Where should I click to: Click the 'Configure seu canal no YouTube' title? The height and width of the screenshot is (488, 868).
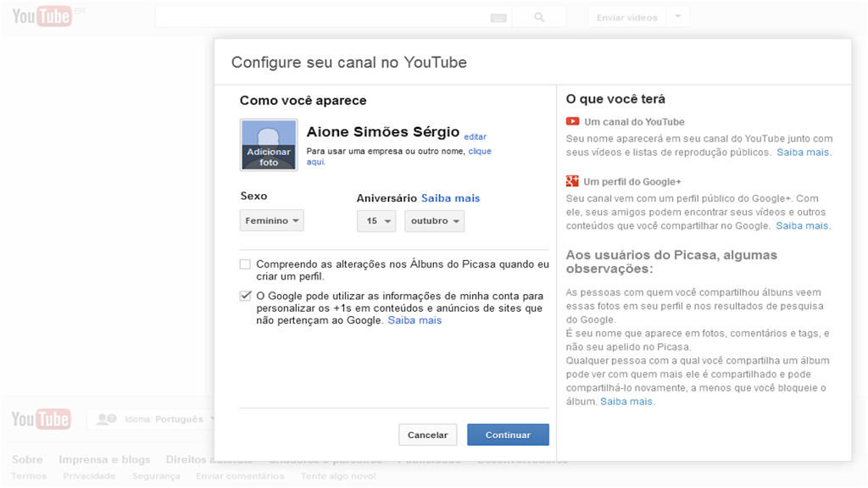tap(348, 63)
